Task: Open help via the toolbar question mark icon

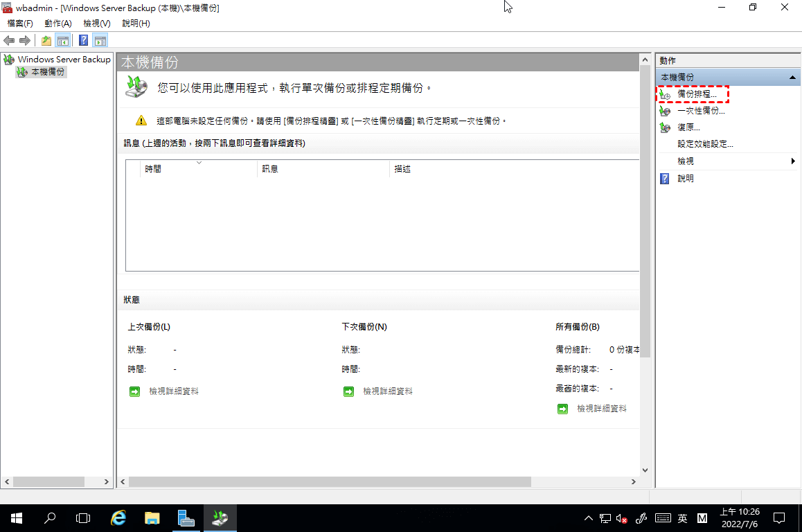Action: (83, 40)
